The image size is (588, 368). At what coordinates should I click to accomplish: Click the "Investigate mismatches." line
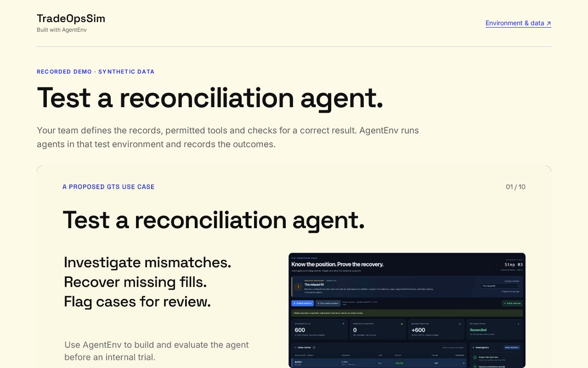(x=147, y=262)
